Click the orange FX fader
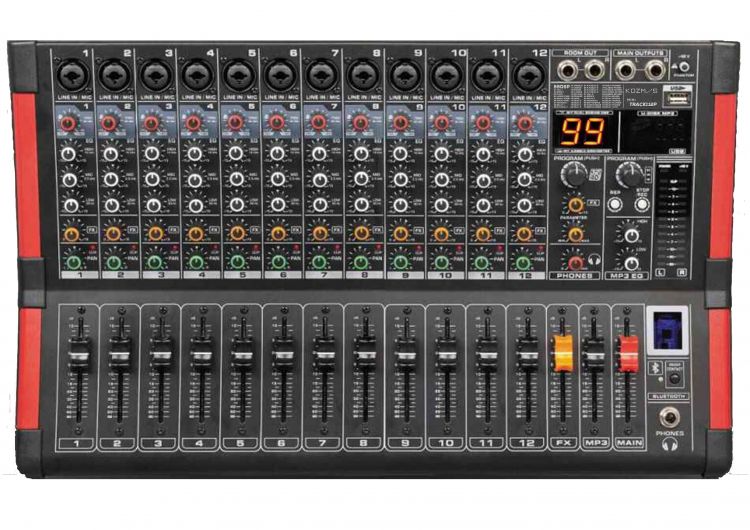The width and height of the screenshot is (750, 530). [563, 355]
